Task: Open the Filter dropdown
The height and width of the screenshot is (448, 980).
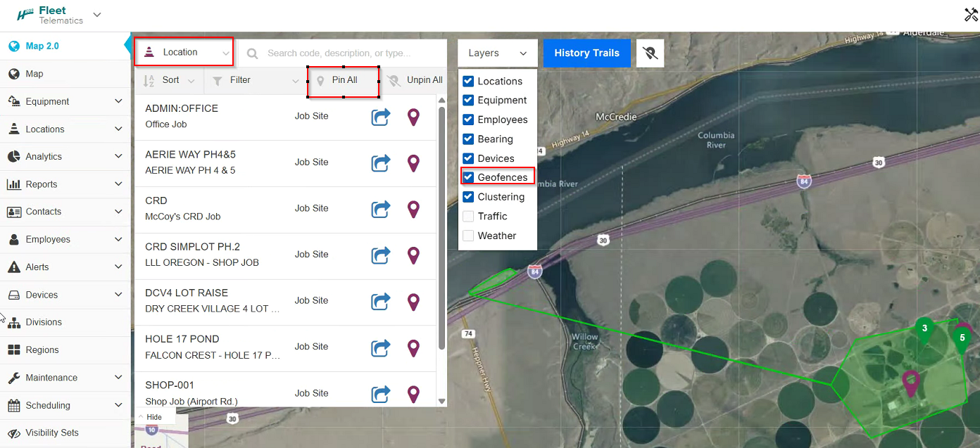Action: click(256, 80)
